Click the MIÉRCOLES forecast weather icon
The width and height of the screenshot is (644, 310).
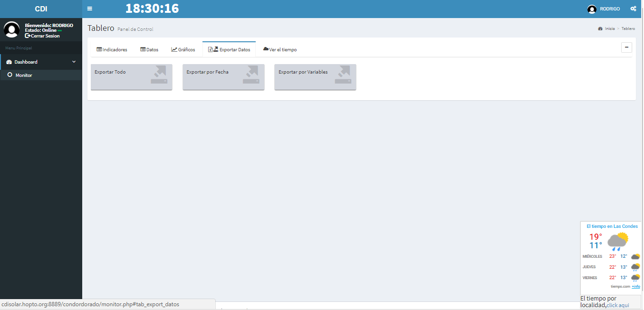pyautogui.click(x=635, y=256)
